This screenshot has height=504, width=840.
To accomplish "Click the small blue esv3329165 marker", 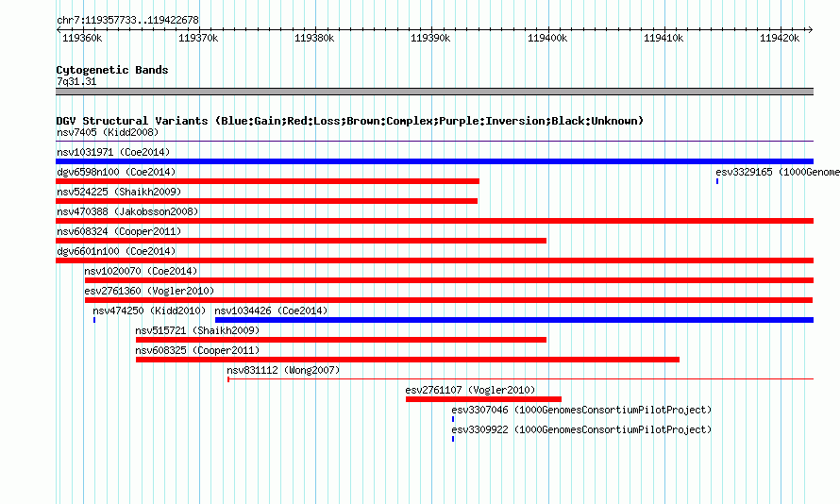I will (717, 181).
